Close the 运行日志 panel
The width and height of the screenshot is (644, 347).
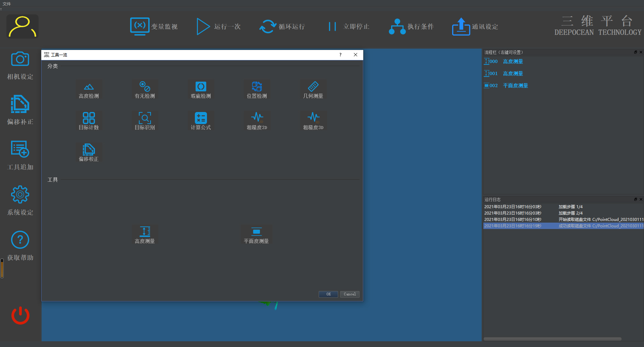tap(641, 199)
